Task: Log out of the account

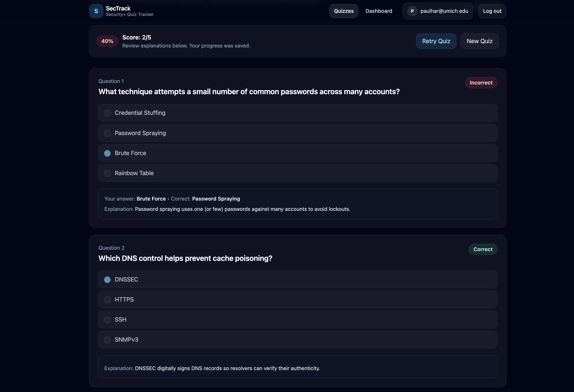Action: 492,11
